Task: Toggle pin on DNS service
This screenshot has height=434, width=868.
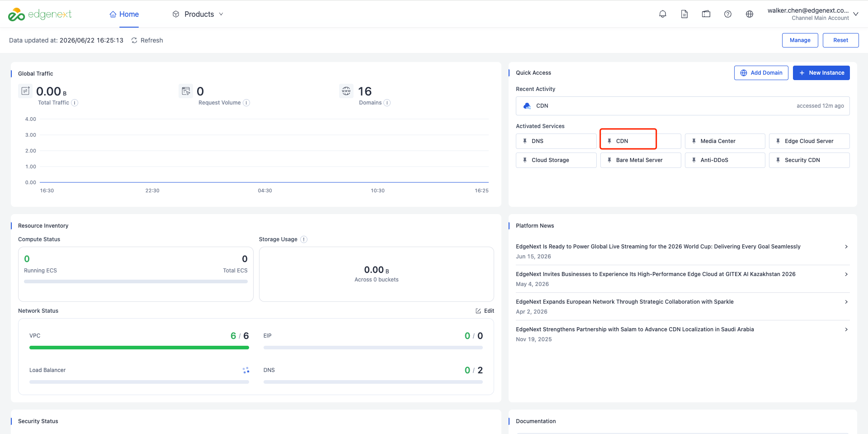Action: pyautogui.click(x=525, y=141)
